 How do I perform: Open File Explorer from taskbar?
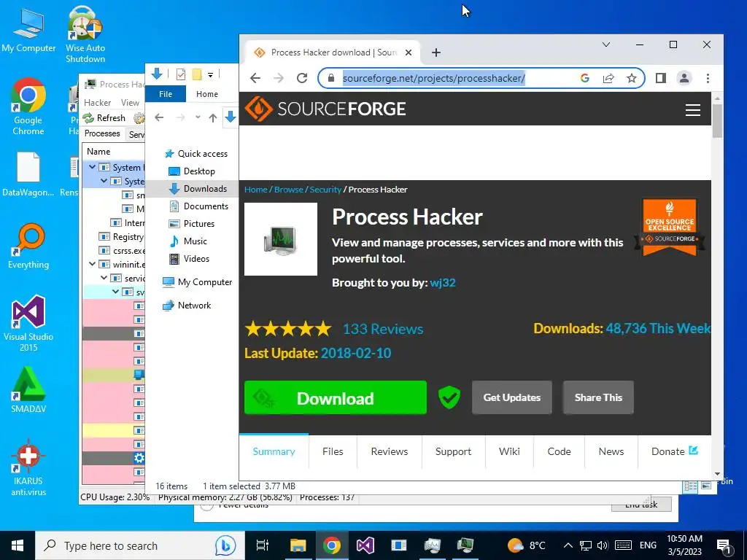tap(298, 545)
